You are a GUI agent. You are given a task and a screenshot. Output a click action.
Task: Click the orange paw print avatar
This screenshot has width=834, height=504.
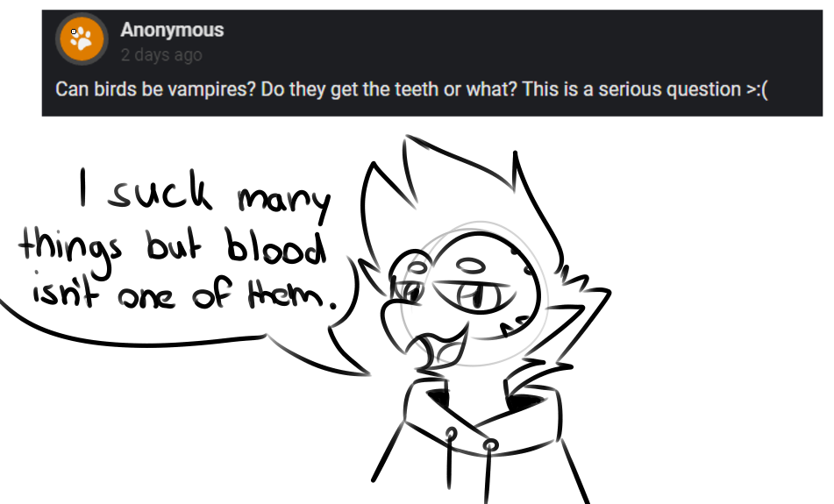coord(82,39)
